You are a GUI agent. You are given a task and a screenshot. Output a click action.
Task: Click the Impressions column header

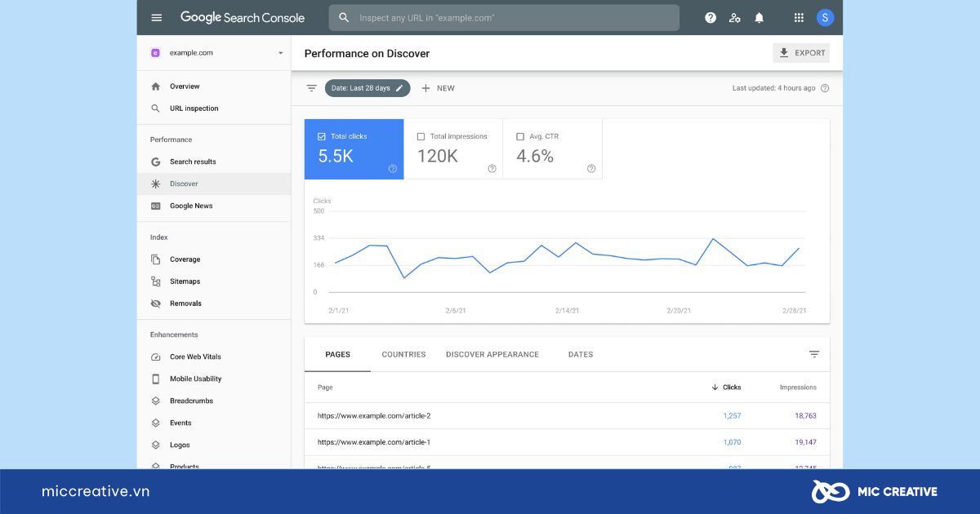coord(798,388)
